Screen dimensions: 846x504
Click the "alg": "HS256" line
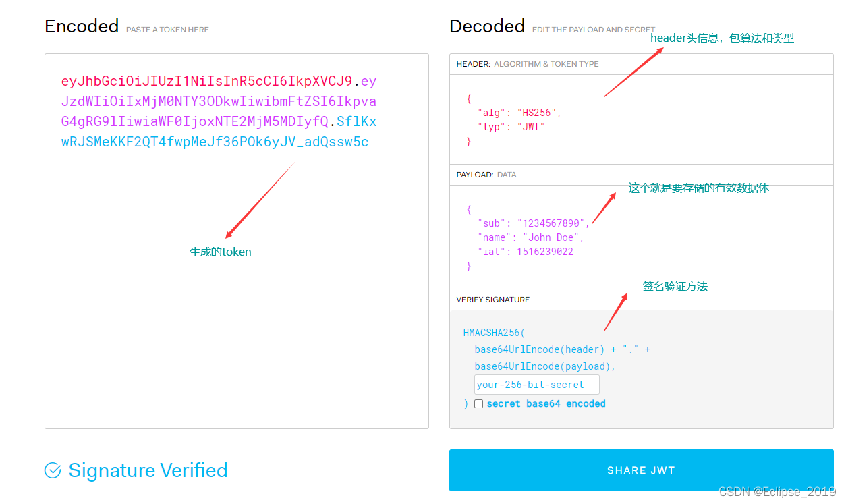[519, 113]
